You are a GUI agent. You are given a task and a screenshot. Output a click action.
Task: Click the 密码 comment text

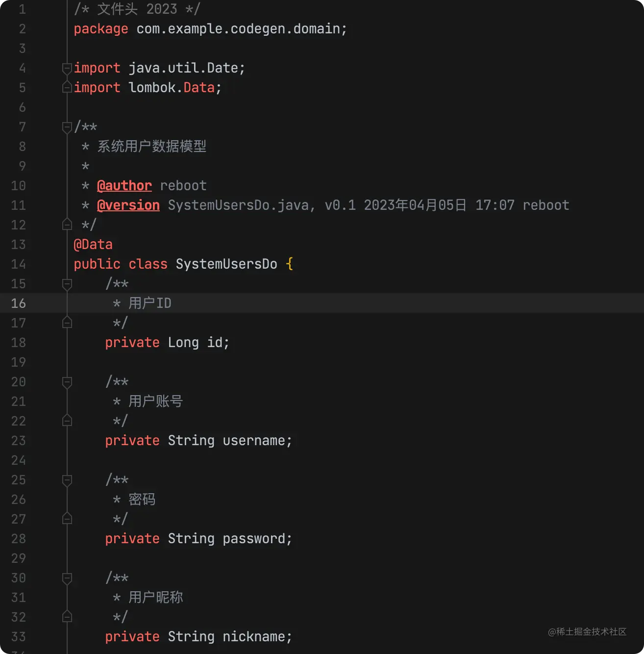pos(142,500)
